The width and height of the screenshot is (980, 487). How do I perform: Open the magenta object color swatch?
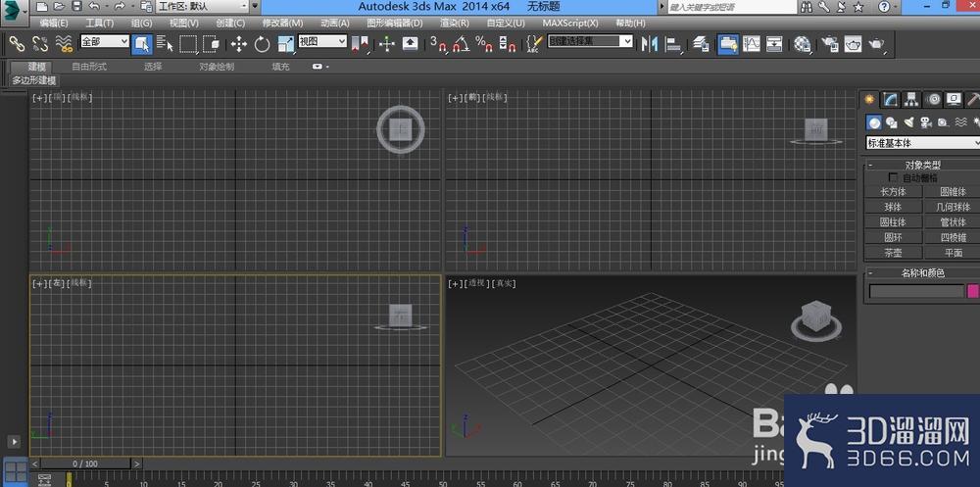click(973, 291)
